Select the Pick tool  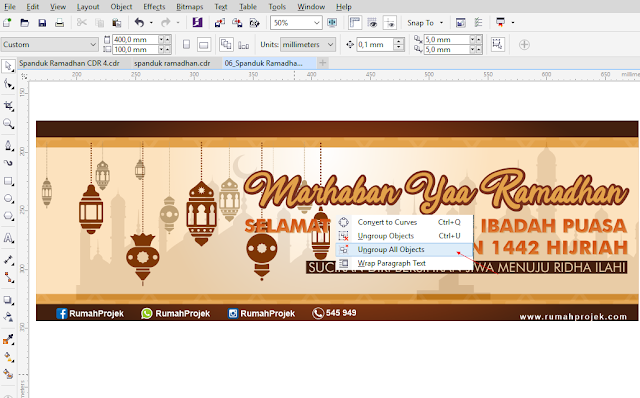[8, 66]
